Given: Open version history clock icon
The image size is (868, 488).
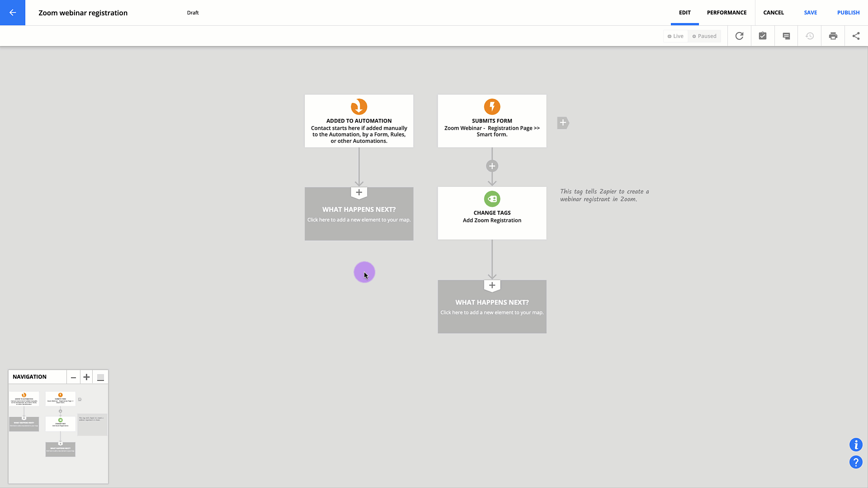Looking at the screenshot, I should click(x=810, y=36).
